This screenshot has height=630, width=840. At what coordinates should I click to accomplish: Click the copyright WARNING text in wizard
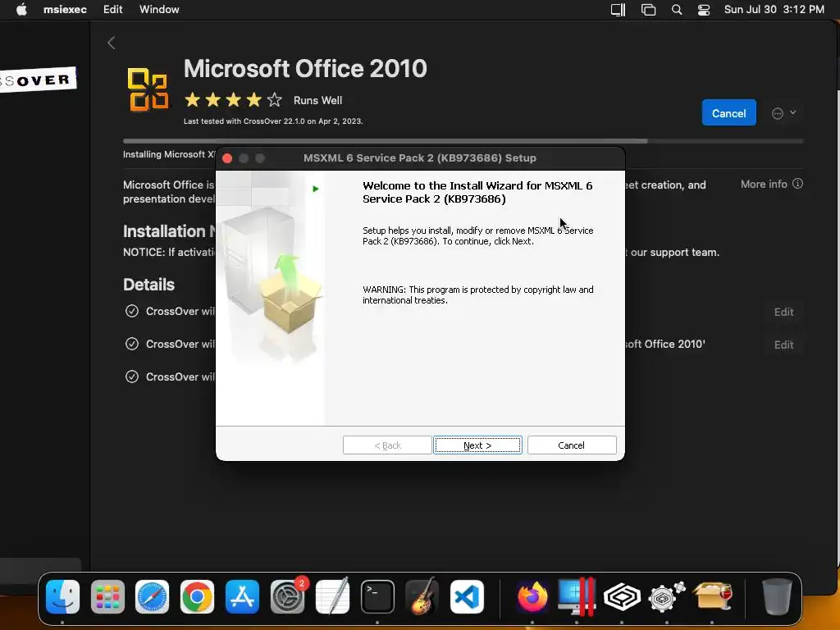tap(478, 294)
